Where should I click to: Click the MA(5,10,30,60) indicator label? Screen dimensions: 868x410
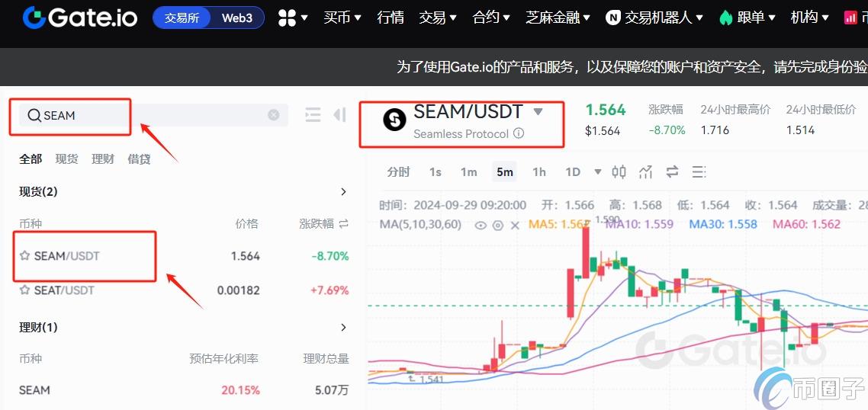[421, 225]
